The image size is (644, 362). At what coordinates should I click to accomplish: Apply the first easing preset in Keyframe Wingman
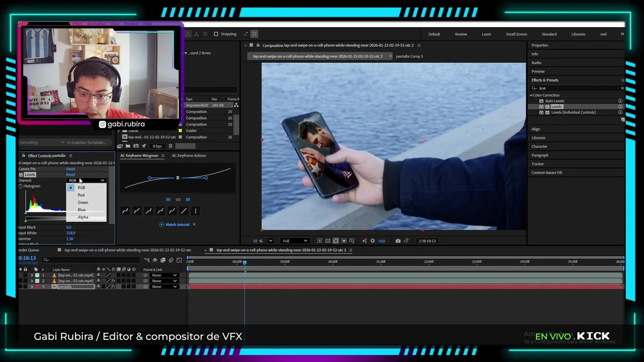pyautogui.click(x=125, y=211)
